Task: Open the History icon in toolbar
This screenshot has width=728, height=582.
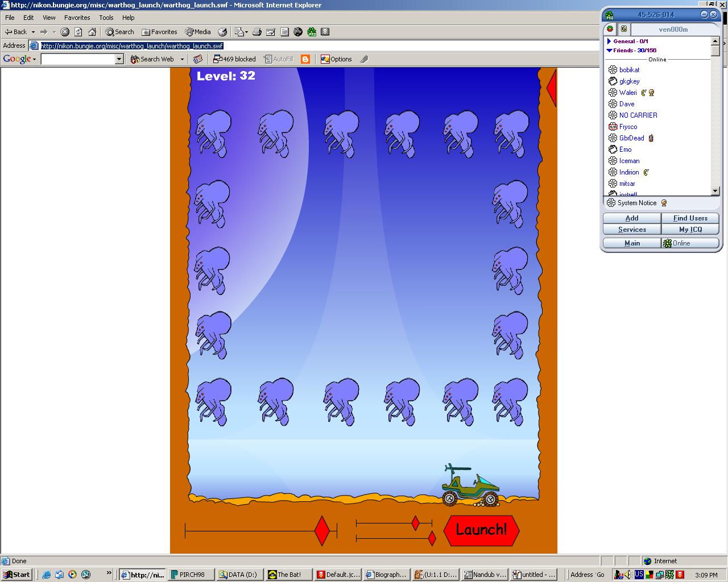Action: click(222, 32)
